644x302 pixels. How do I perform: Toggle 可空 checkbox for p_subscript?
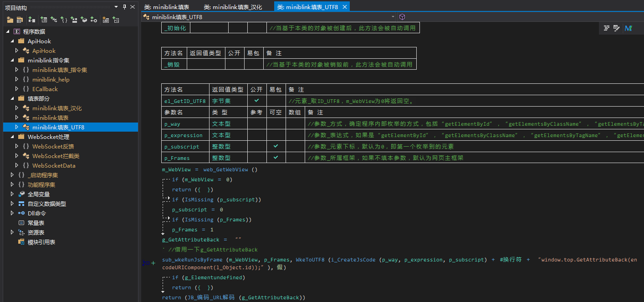276,146
